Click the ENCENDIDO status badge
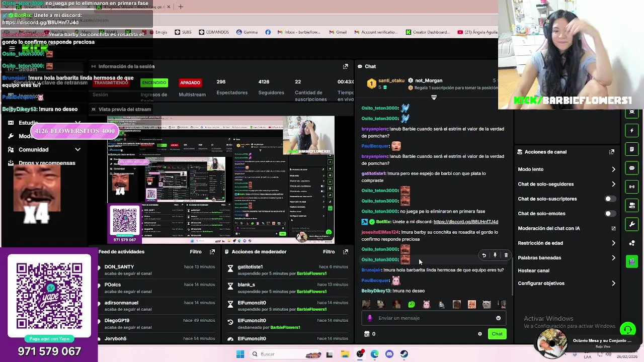Viewport: 644px width, 362px height. point(154,82)
